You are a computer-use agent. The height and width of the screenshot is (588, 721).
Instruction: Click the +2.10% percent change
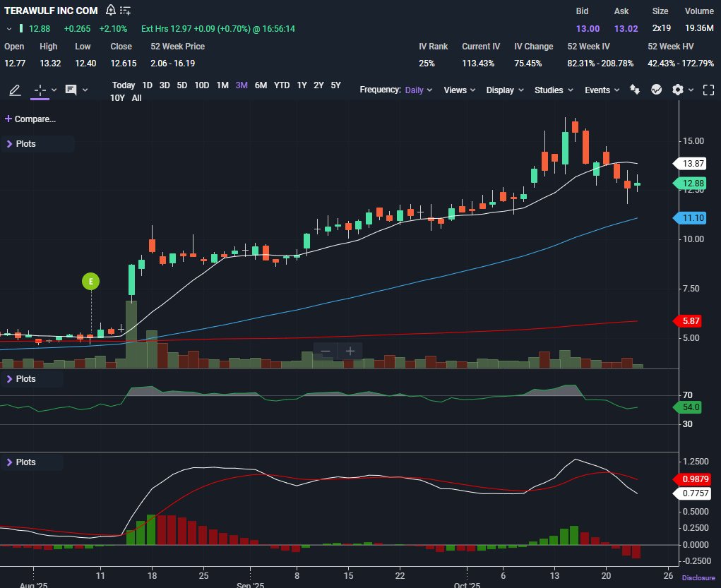pyautogui.click(x=113, y=28)
